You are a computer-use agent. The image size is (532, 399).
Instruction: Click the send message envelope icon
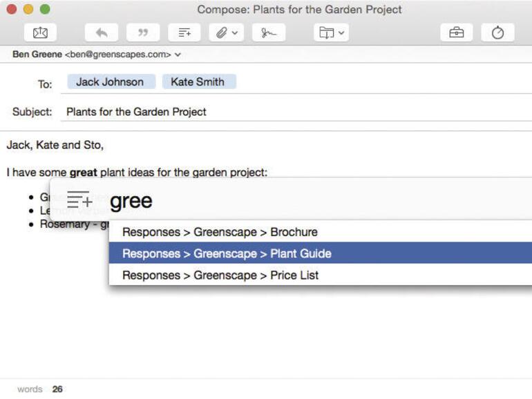click(x=40, y=32)
